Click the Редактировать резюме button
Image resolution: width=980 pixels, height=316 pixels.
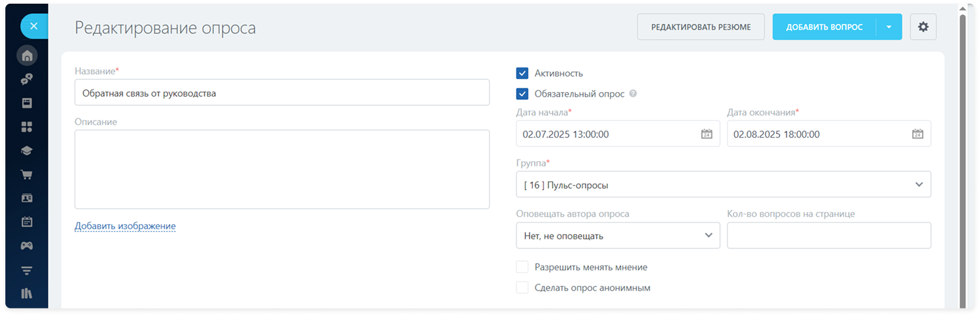pyautogui.click(x=700, y=27)
